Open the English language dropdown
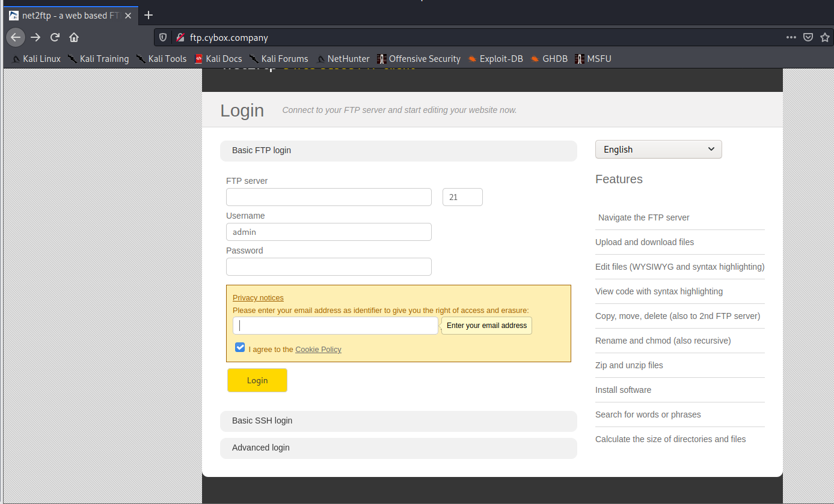 click(658, 150)
